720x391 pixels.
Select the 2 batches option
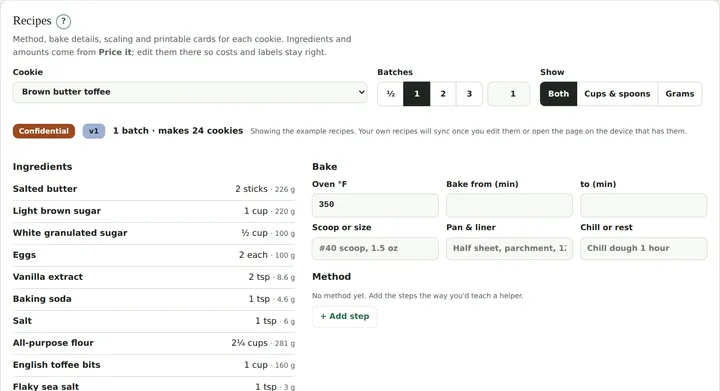pyautogui.click(x=443, y=94)
